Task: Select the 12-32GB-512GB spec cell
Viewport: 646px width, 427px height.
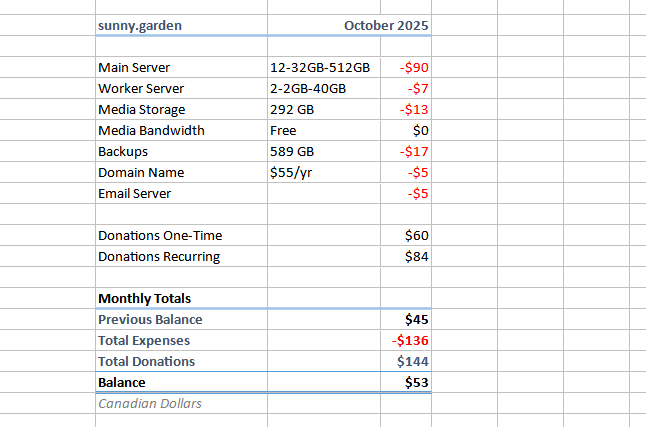Action: pyautogui.click(x=324, y=68)
